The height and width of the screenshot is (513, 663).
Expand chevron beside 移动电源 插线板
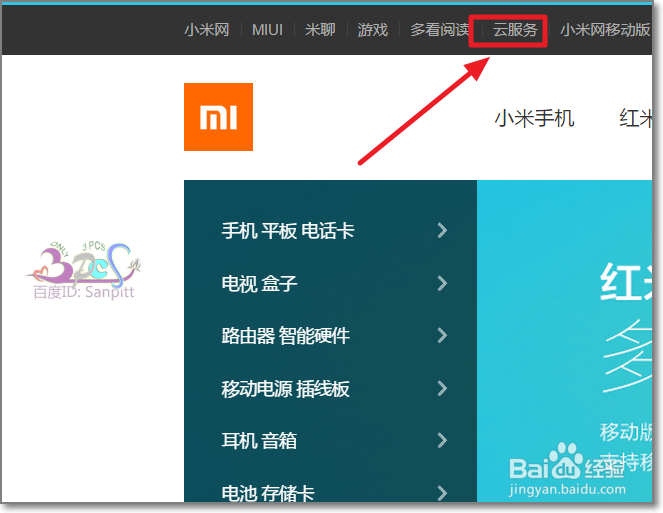[x=442, y=389]
